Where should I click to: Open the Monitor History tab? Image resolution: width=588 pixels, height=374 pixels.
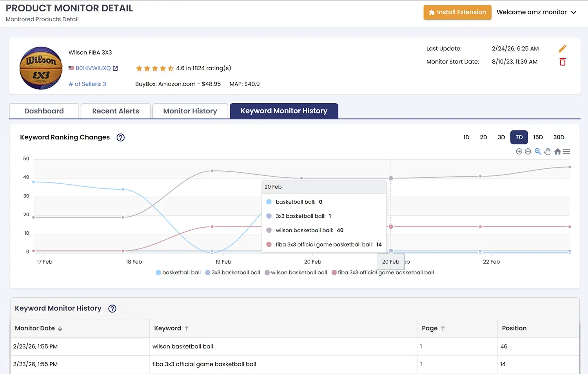[x=190, y=111]
